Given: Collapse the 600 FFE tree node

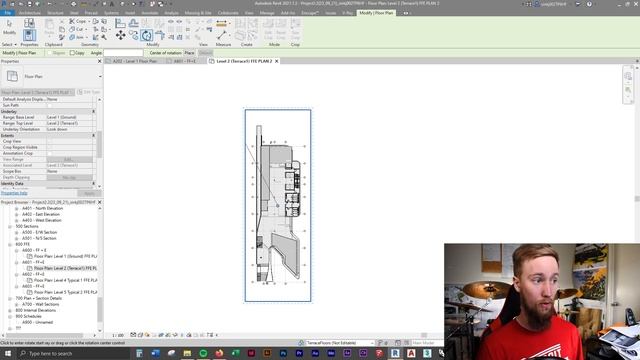Looking at the screenshot, I should point(10,244).
